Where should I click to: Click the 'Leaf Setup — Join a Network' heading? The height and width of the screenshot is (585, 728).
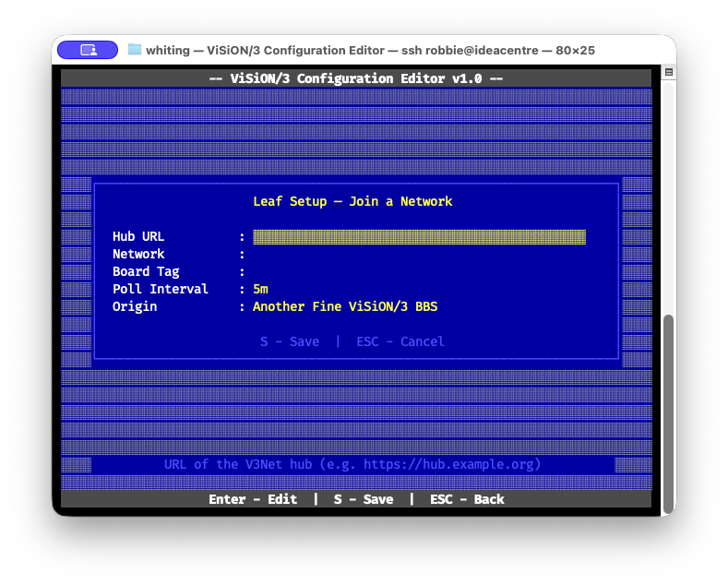pos(352,201)
